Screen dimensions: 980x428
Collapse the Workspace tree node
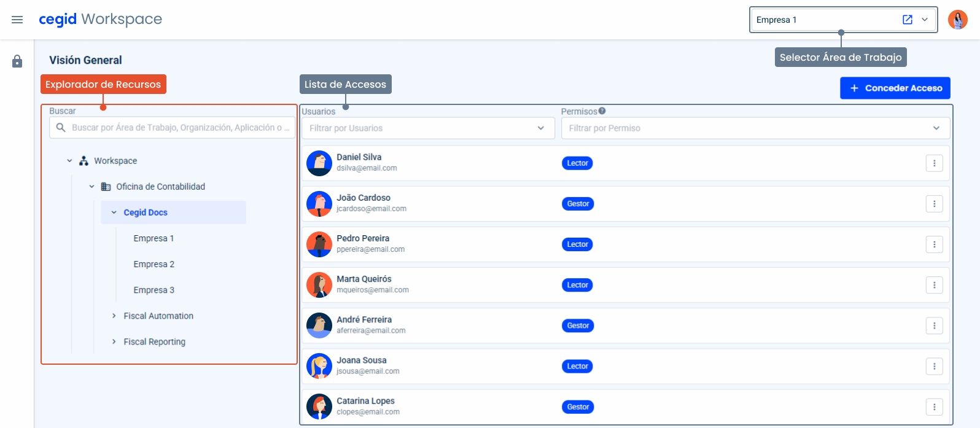(69, 161)
